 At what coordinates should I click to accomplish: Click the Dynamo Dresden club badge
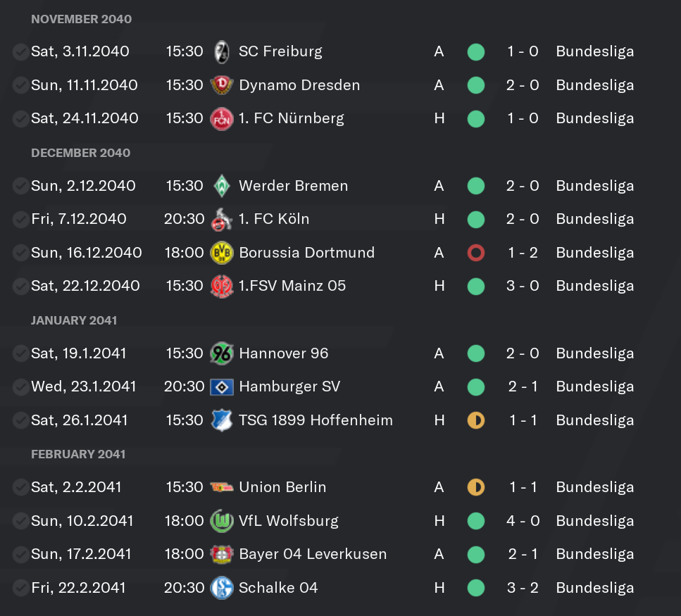222,85
